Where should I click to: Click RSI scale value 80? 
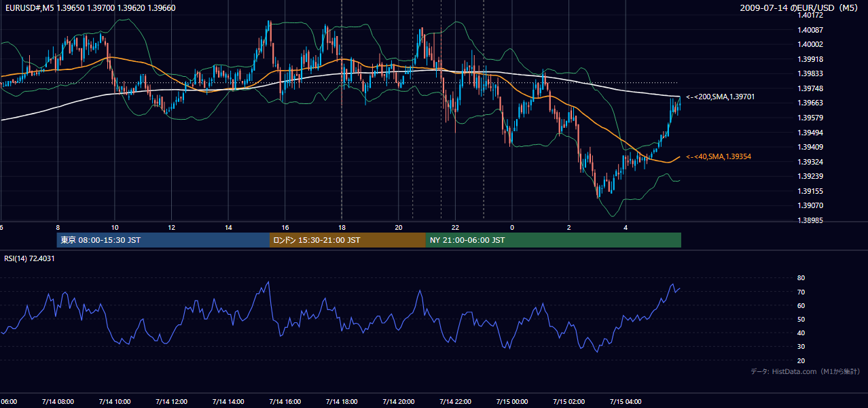click(x=801, y=278)
